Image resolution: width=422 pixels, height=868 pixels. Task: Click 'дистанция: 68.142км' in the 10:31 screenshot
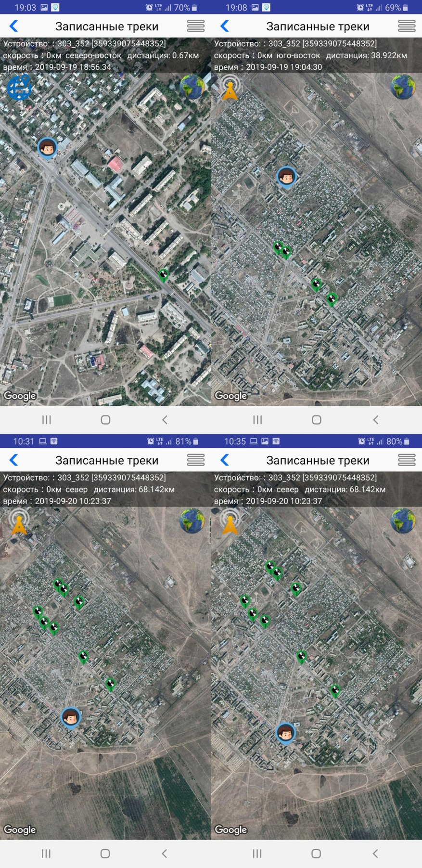pyautogui.click(x=134, y=490)
